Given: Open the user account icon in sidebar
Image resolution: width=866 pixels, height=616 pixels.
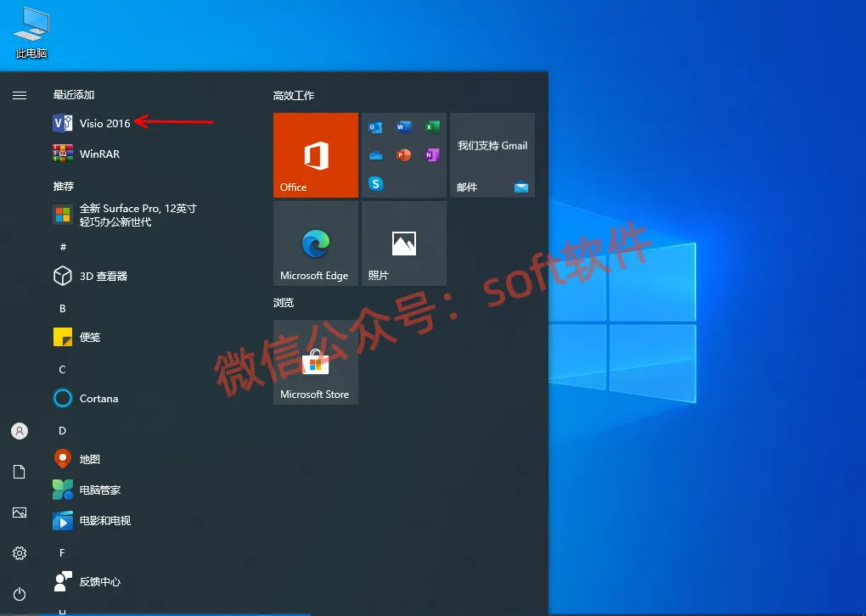Looking at the screenshot, I should tap(20, 431).
